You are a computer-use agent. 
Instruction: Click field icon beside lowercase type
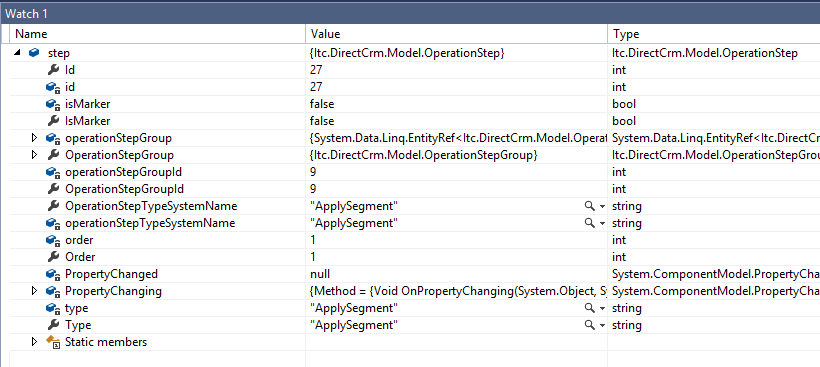pos(53,308)
